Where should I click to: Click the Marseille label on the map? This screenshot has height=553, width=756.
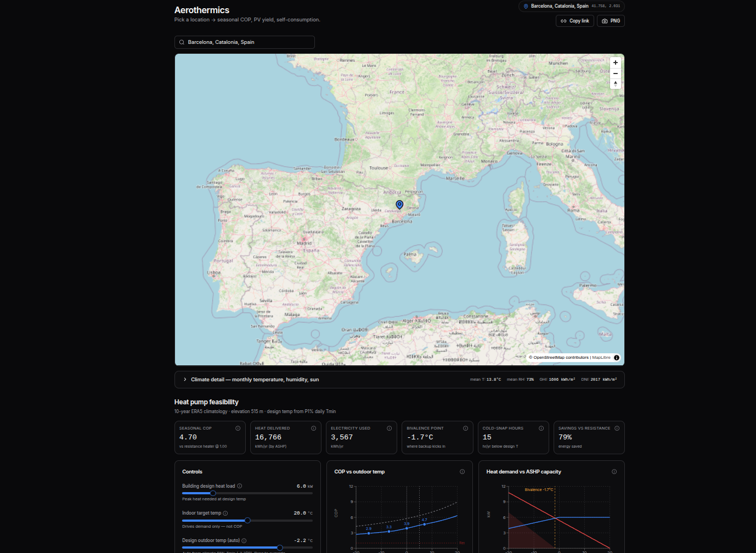[x=455, y=178]
